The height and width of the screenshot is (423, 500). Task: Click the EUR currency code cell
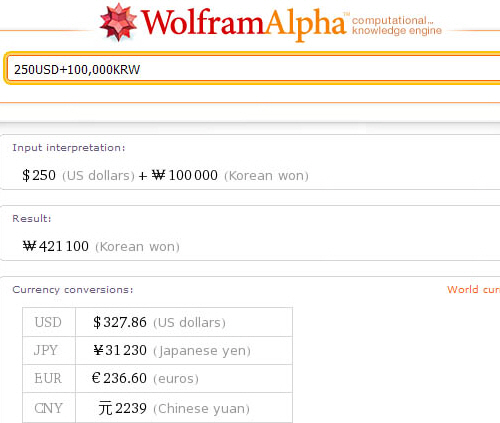49,378
